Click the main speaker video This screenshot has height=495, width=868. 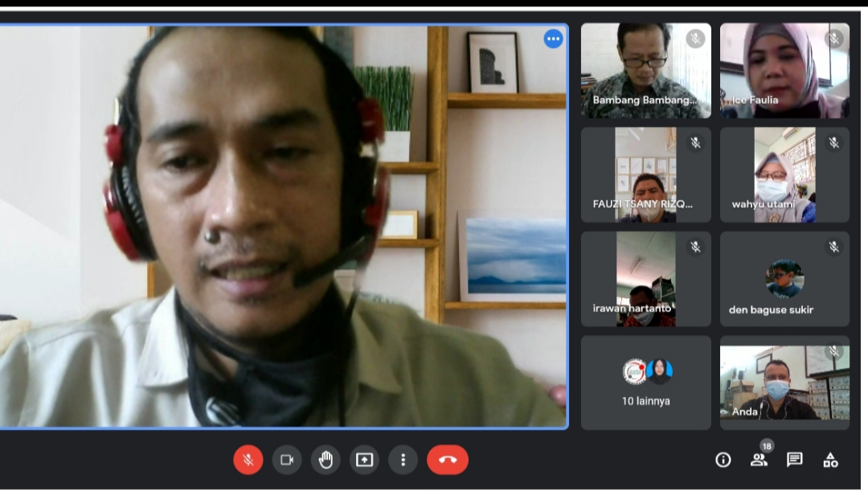click(x=284, y=227)
